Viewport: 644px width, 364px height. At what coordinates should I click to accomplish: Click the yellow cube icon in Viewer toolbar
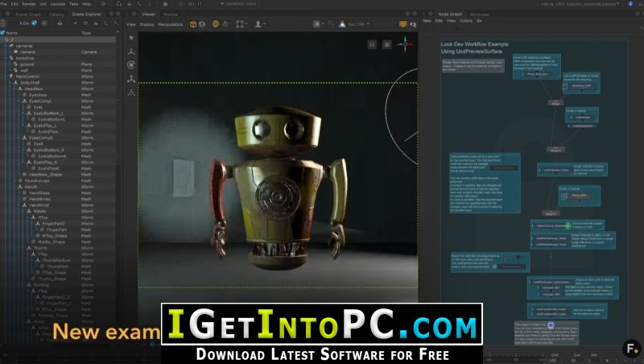click(x=193, y=24)
